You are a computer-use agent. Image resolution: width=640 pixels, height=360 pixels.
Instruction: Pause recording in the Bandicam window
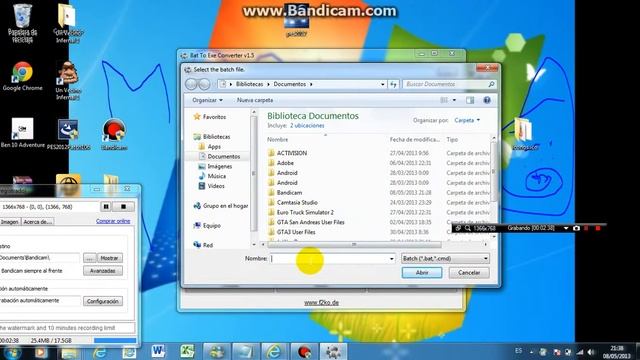(x=106, y=207)
